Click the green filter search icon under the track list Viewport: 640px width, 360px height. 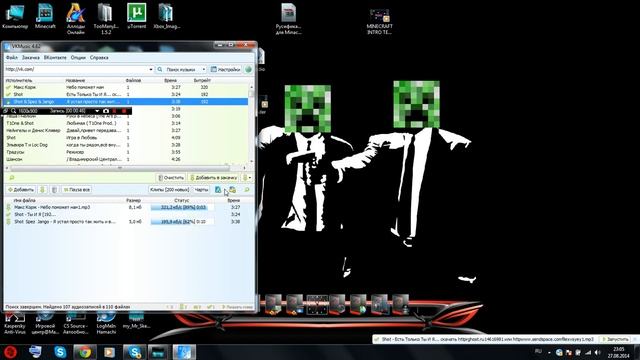pyautogui.click(x=11, y=178)
